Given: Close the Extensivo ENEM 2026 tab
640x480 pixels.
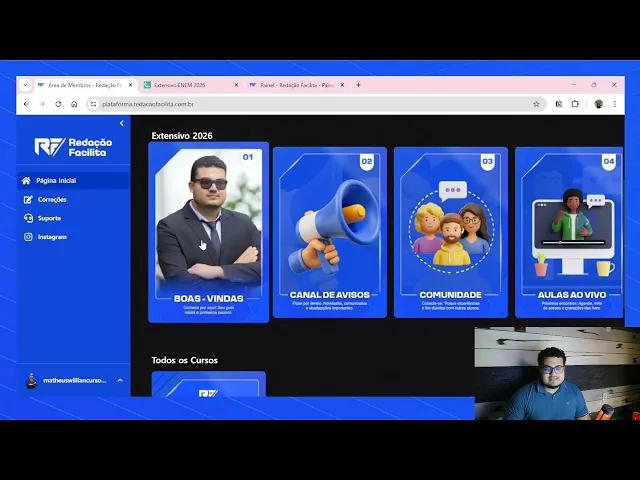Looking at the screenshot, I should (236, 85).
